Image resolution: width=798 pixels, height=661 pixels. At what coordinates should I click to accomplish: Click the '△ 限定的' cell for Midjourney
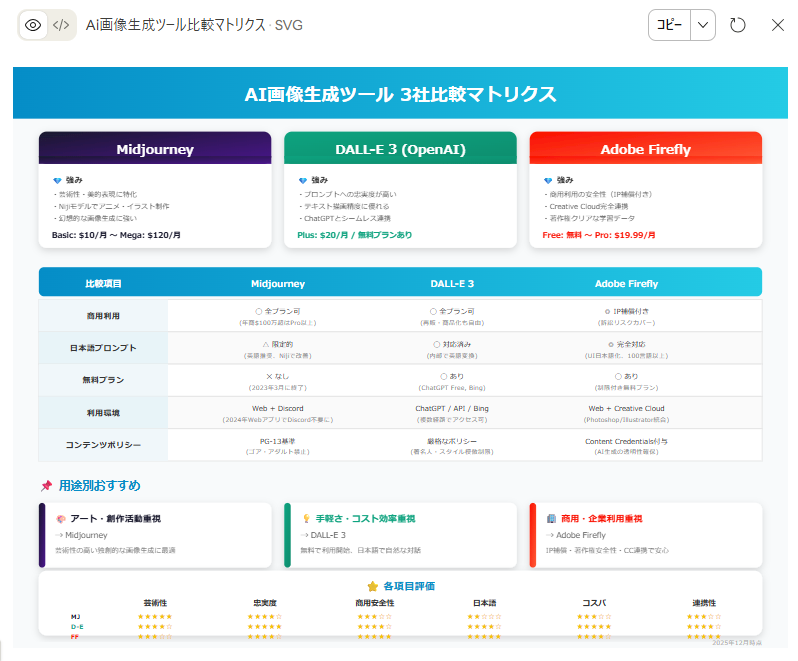point(278,344)
